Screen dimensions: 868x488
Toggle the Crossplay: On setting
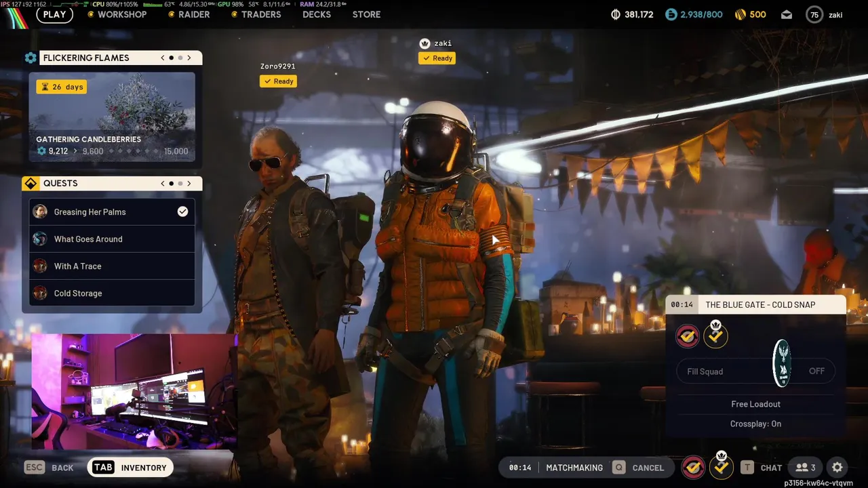(755, 424)
